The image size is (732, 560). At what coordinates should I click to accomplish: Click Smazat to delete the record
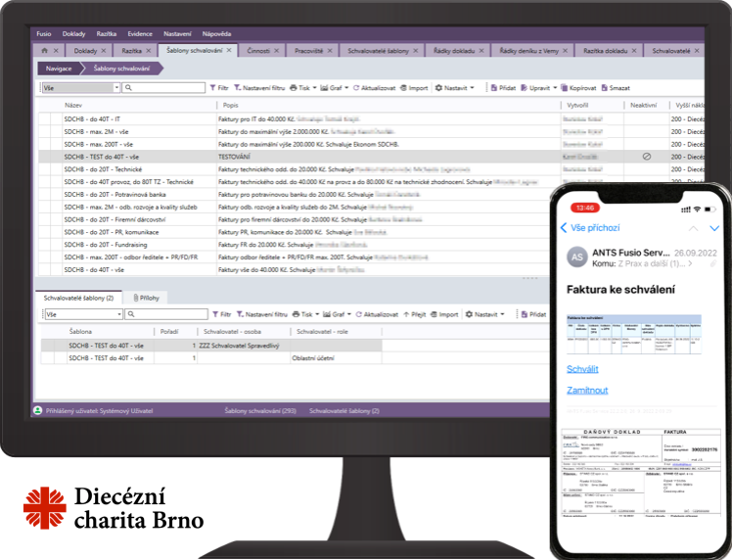616,87
